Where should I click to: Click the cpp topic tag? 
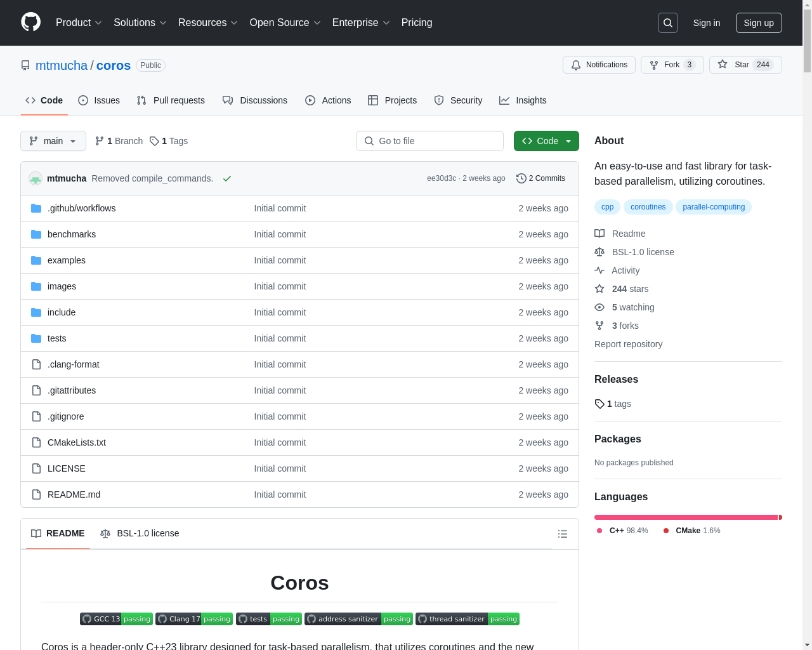point(608,207)
